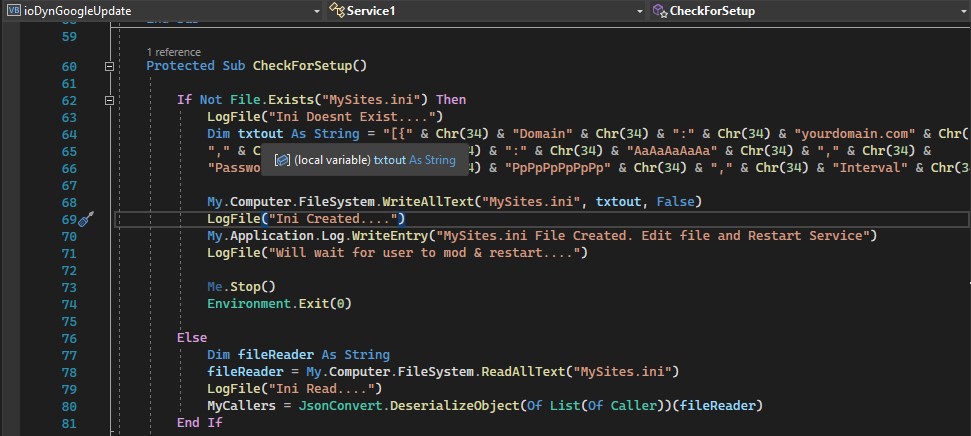Click the variable icon in txtout tooltip

[282, 160]
